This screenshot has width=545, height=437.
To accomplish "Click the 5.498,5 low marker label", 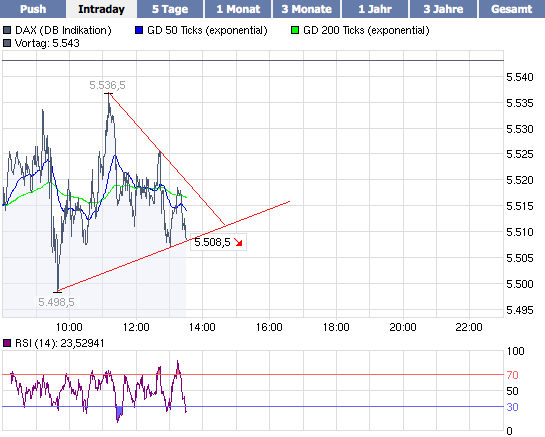I will click(56, 302).
